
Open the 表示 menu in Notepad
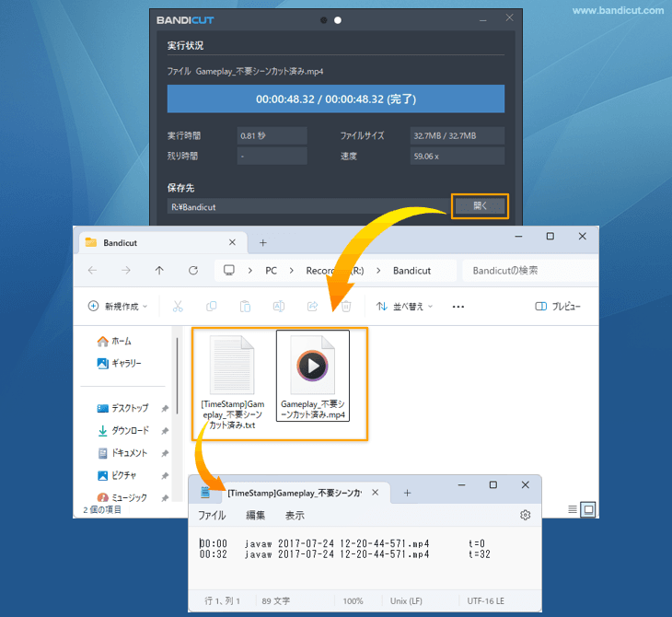(x=295, y=515)
